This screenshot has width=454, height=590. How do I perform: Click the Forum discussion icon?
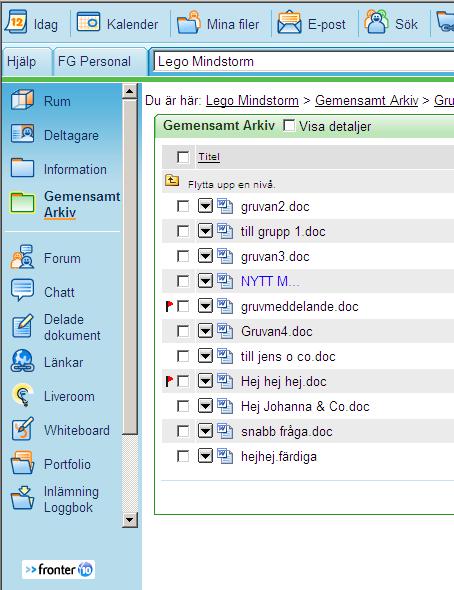coord(22,257)
